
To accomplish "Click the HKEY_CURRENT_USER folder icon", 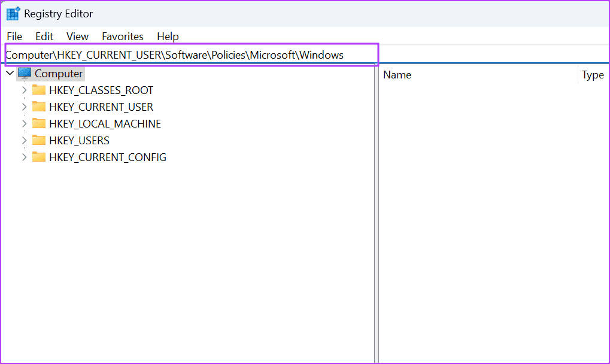I will pos(38,107).
